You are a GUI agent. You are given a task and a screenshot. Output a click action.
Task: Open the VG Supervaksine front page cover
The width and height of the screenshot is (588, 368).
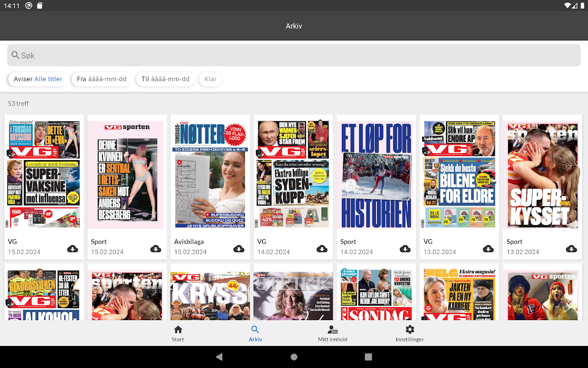(44, 174)
